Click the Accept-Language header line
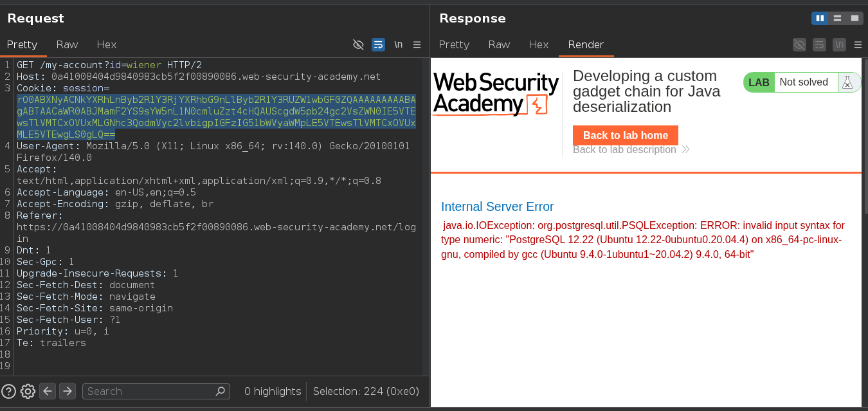 click(106, 192)
